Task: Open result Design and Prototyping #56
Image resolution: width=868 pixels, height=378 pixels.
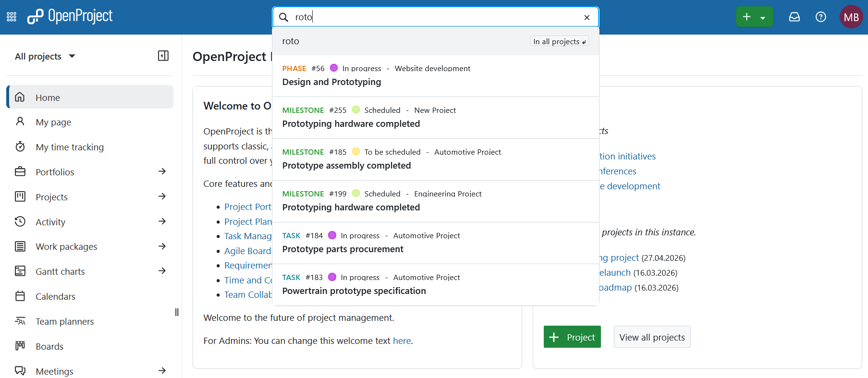Action: click(x=436, y=76)
